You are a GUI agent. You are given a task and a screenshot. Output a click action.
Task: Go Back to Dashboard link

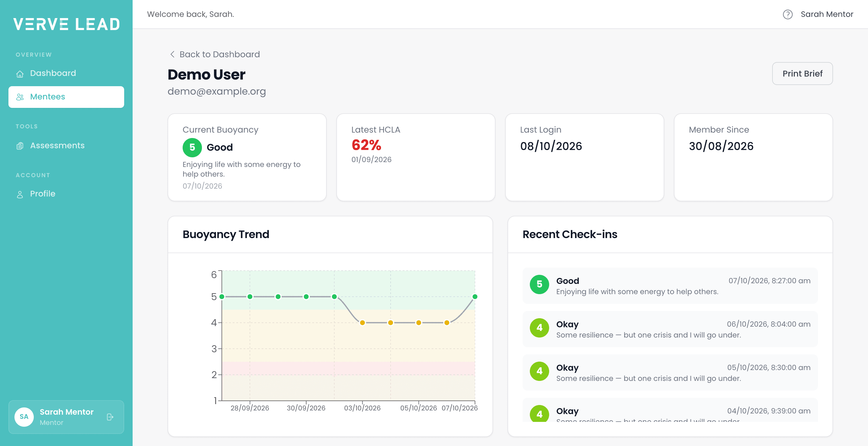[x=214, y=54]
